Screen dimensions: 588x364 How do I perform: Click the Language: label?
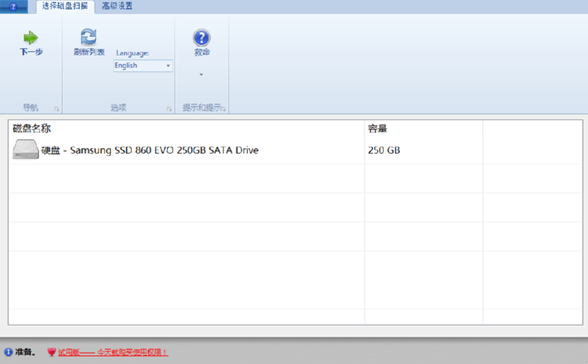pos(133,53)
